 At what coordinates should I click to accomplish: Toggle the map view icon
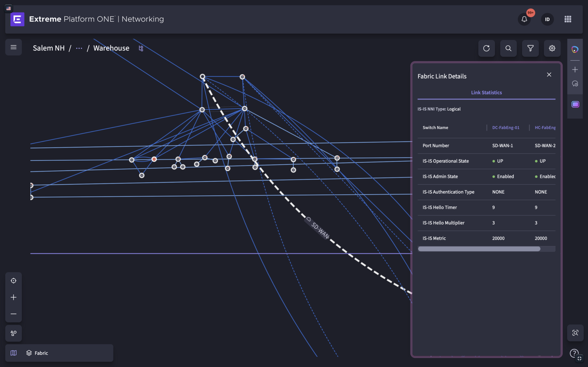pyautogui.click(x=14, y=353)
